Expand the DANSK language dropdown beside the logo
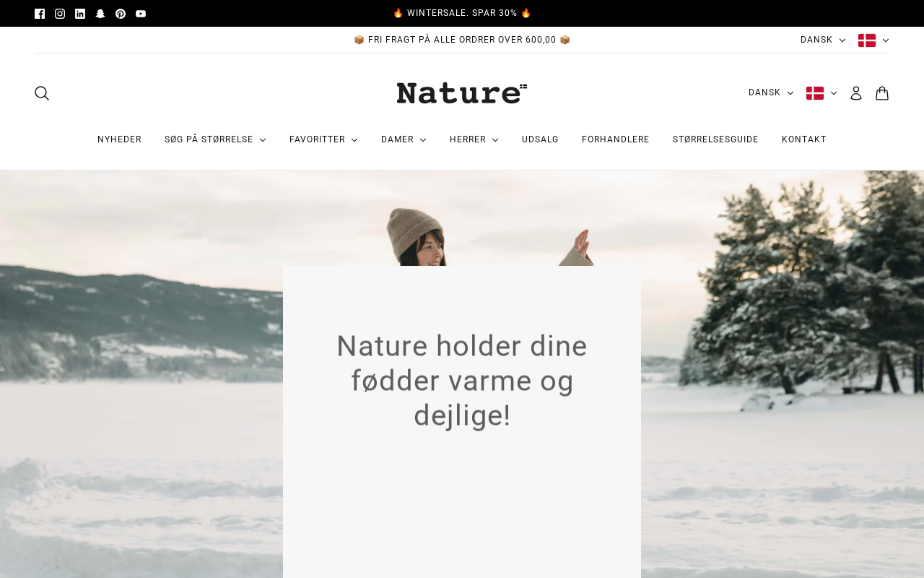924x578 pixels. point(771,93)
